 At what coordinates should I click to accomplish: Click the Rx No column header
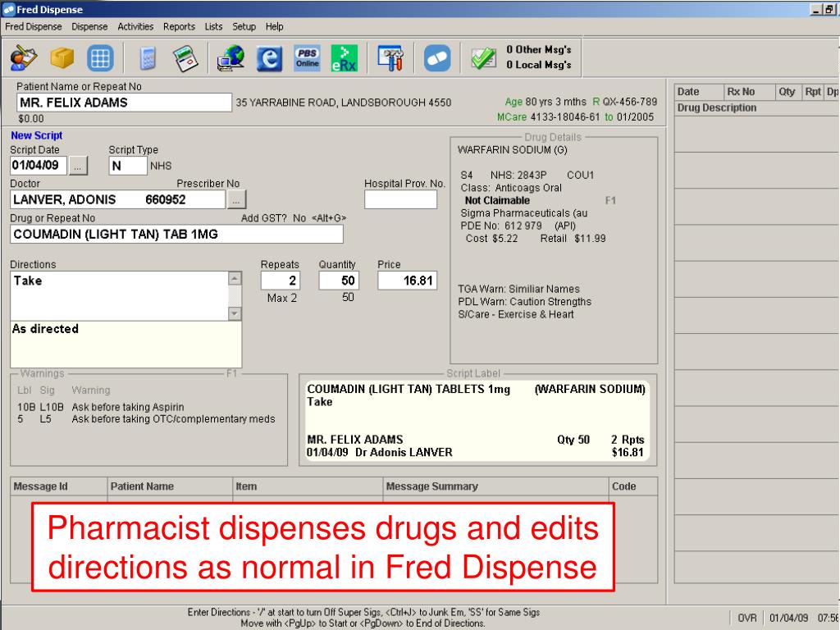tap(750, 92)
